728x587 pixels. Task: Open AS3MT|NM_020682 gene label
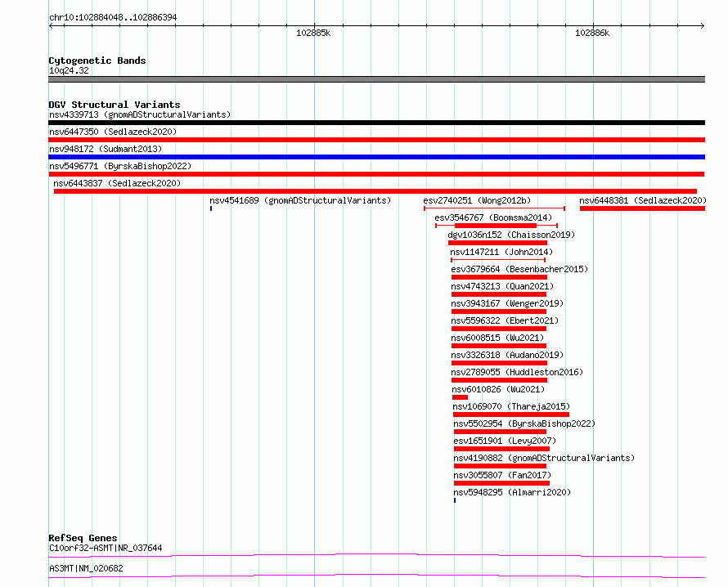(86, 568)
